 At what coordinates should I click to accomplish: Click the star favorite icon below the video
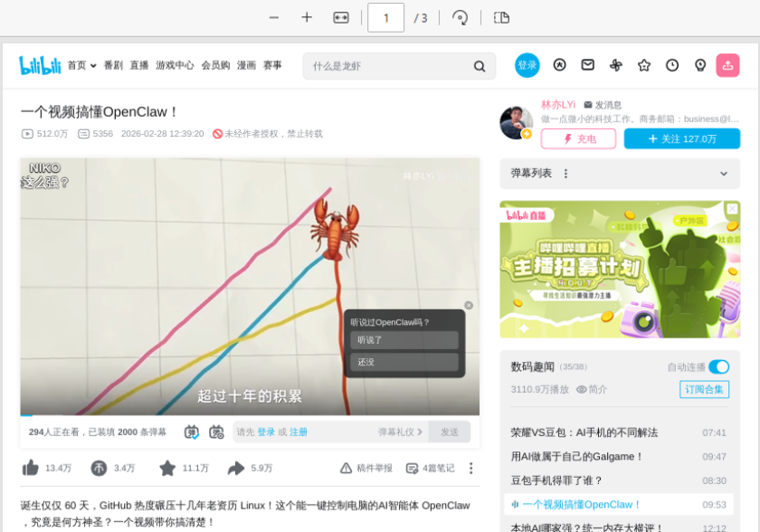tap(167, 468)
